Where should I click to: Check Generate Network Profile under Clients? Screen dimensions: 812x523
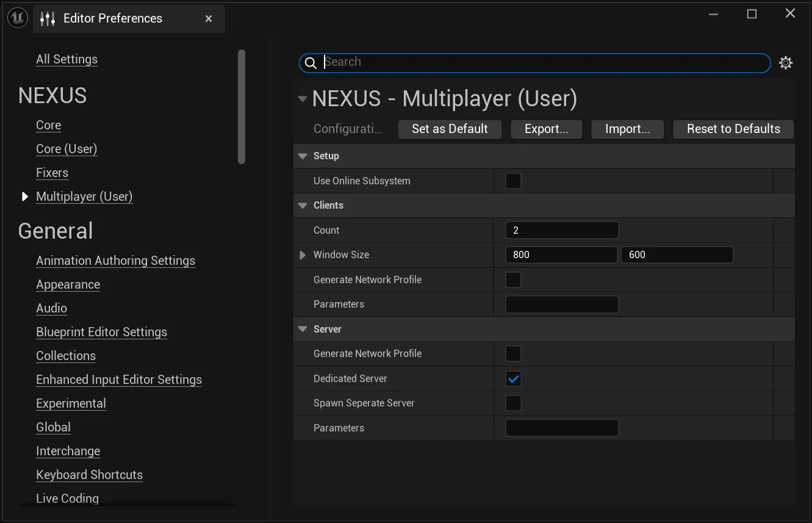(x=513, y=280)
